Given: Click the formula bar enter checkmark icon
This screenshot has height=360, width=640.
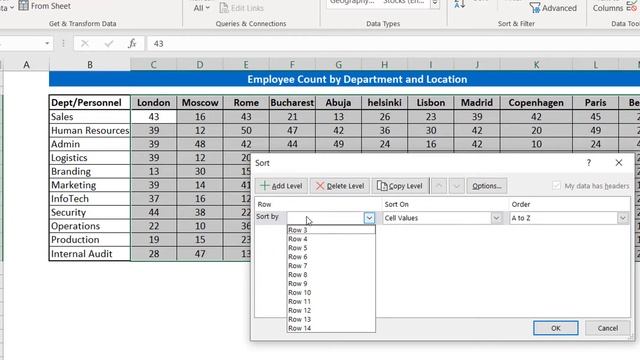Looking at the screenshot, I should [109, 43].
